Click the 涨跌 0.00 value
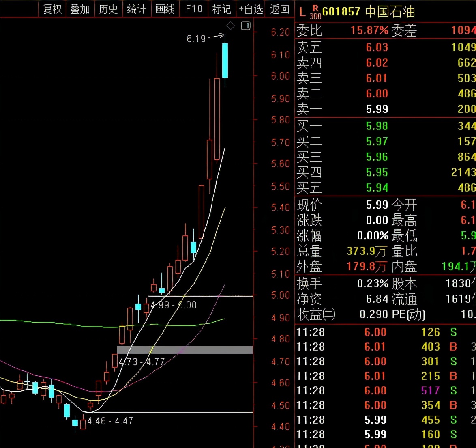The image size is (476, 448). (377, 220)
